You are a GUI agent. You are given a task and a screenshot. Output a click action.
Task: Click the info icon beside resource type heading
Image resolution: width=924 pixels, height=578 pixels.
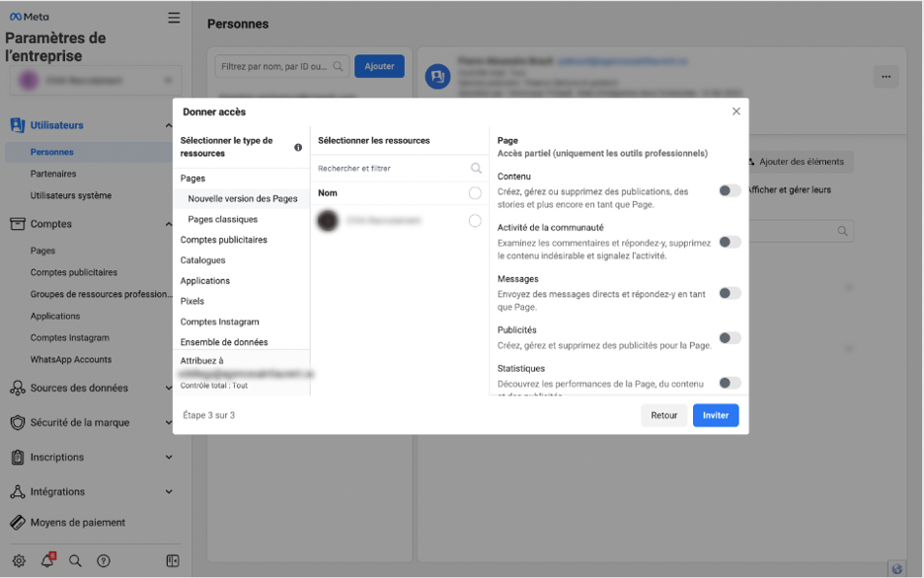298,147
